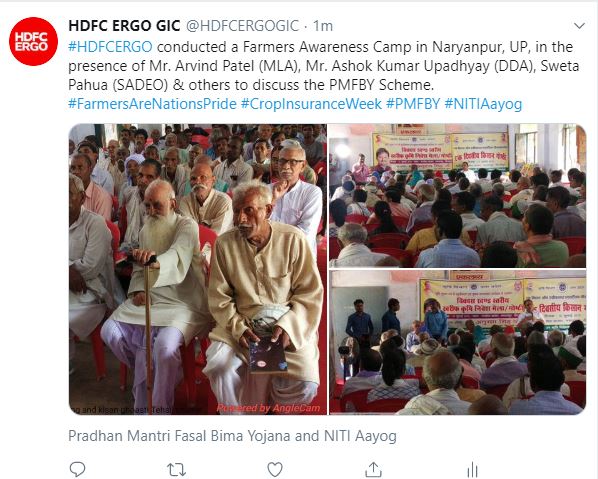Expand the tweet options chevron

click(x=579, y=26)
